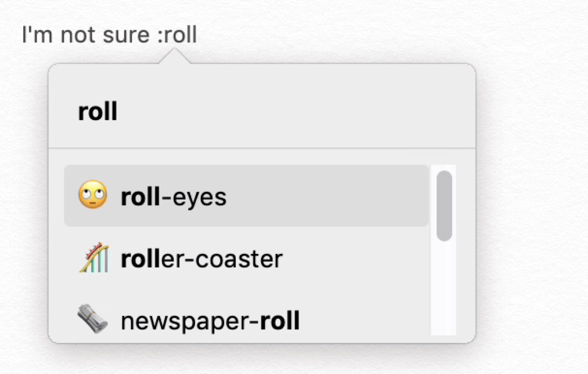Click the roller coaster emoji icon
This screenshot has height=374, width=588.
pyautogui.click(x=94, y=258)
